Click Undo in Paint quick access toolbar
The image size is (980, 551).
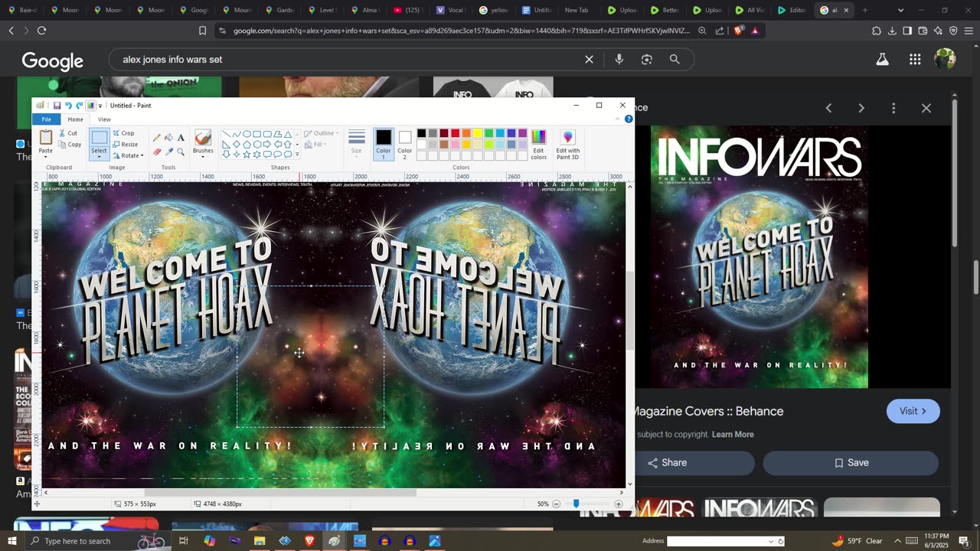pos(68,106)
